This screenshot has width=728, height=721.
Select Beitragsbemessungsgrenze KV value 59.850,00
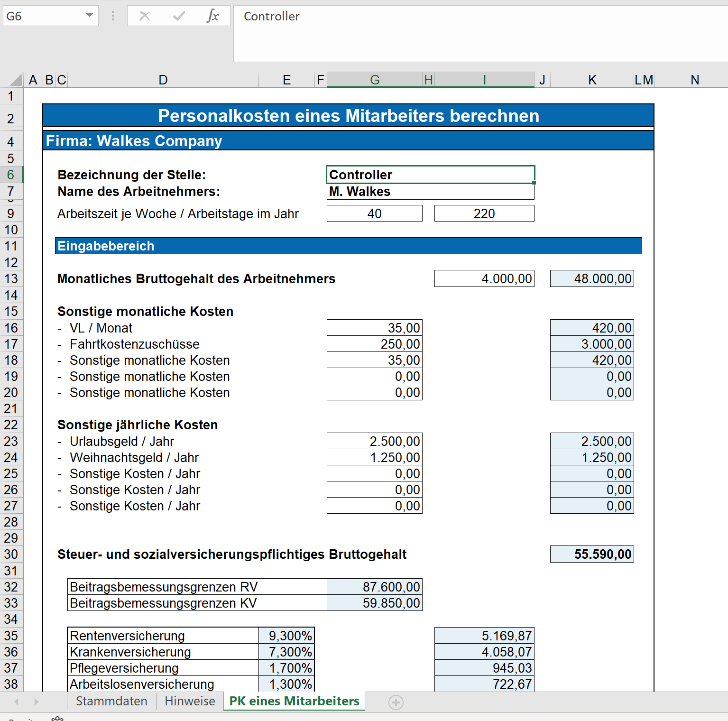point(375,603)
